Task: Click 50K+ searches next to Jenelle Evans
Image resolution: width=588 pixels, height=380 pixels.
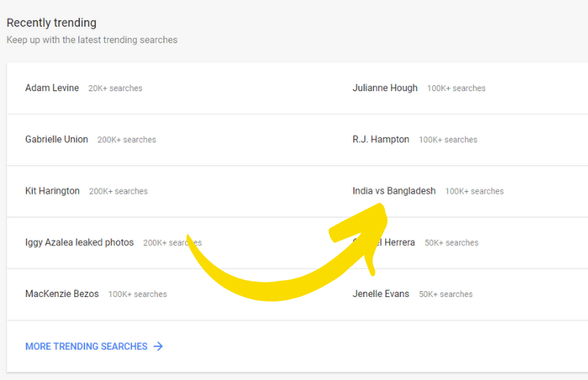Action: point(445,294)
